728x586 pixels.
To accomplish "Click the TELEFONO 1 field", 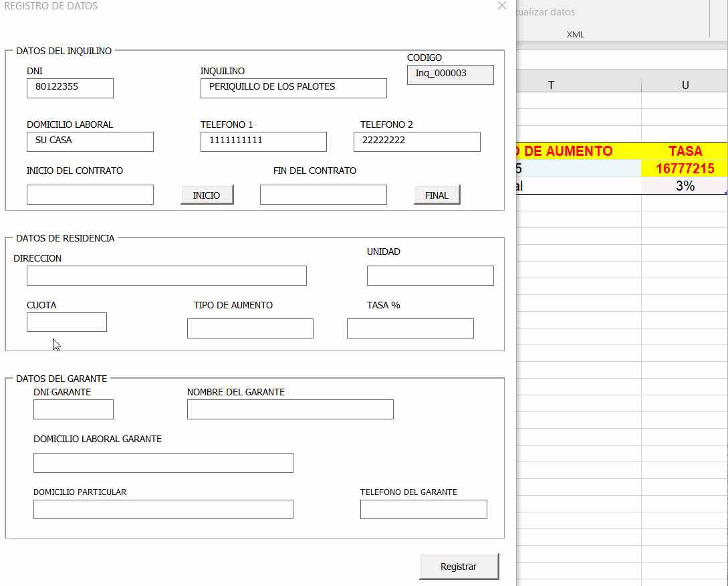I will coord(263,141).
